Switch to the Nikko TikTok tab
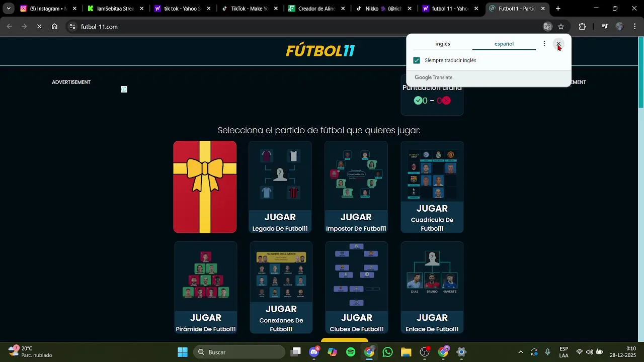The image size is (644, 362). pos(383,9)
